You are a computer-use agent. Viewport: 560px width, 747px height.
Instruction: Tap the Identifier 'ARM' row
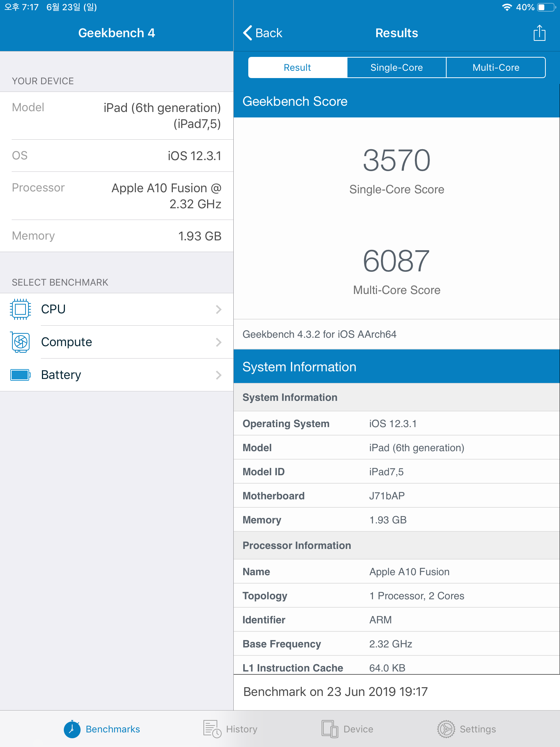(x=397, y=620)
